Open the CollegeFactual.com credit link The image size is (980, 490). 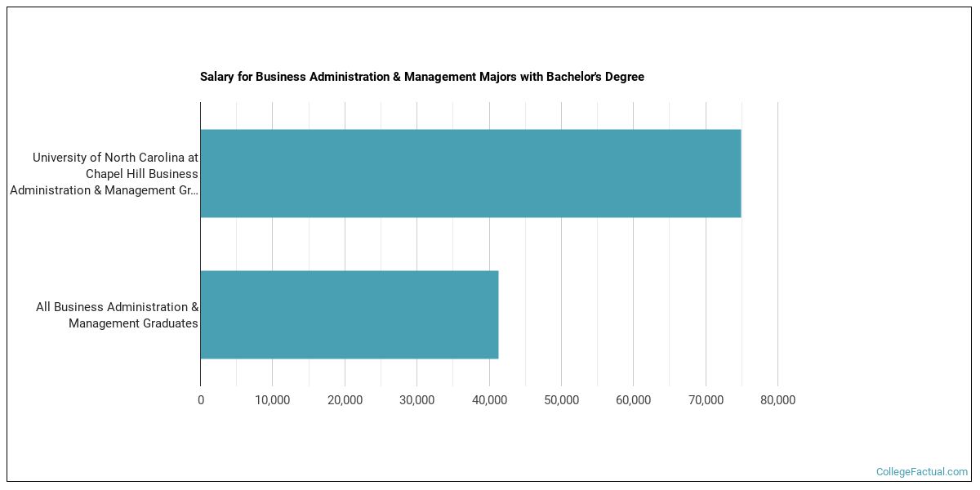point(921,472)
